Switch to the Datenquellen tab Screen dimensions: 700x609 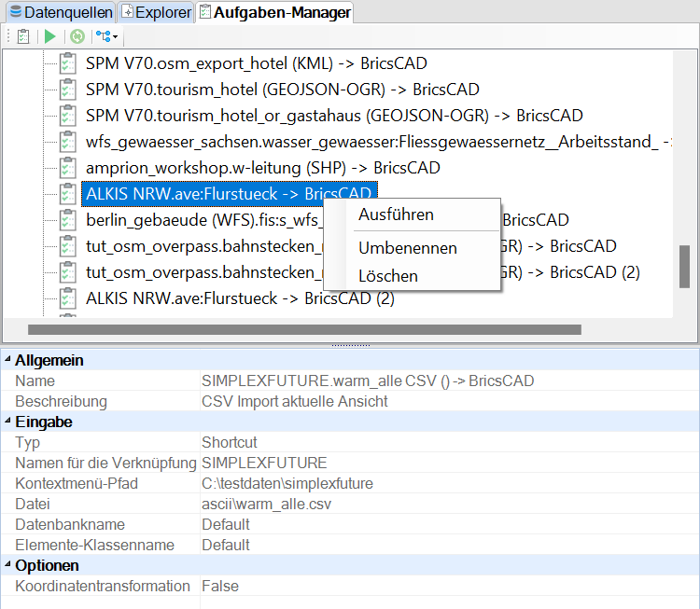pyautogui.click(x=61, y=12)
